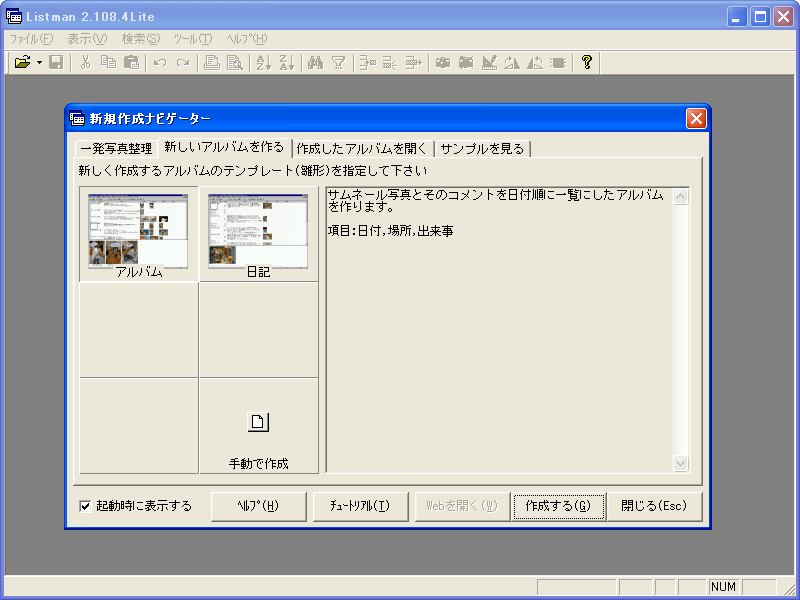Click the insert row icon in toolbar
The height and width of the screenshot is (600, 800).
tap(367, 62)
